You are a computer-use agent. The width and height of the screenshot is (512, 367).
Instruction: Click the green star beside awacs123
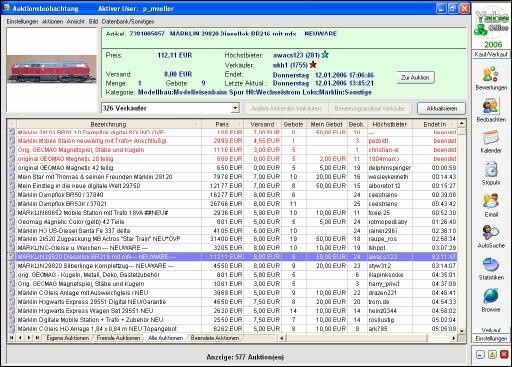click(x=325, y=55)
